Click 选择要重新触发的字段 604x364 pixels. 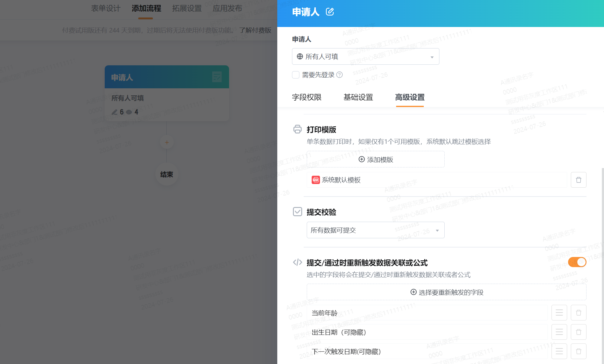[446, 292]
